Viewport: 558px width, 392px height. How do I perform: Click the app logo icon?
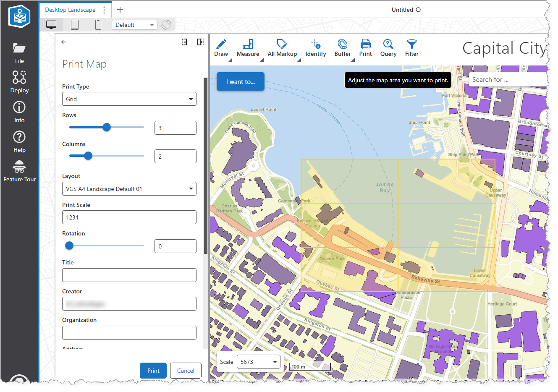pos(19,16)
